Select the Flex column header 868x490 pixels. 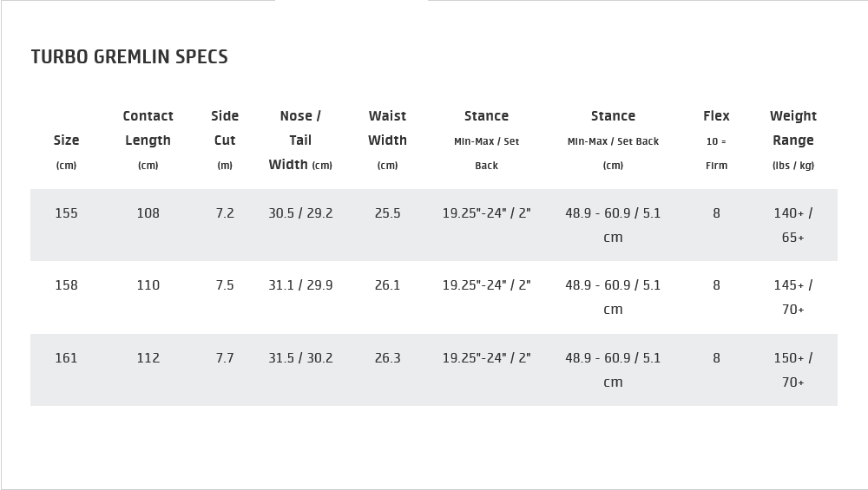pyautogui.click(x=716, y=116)
